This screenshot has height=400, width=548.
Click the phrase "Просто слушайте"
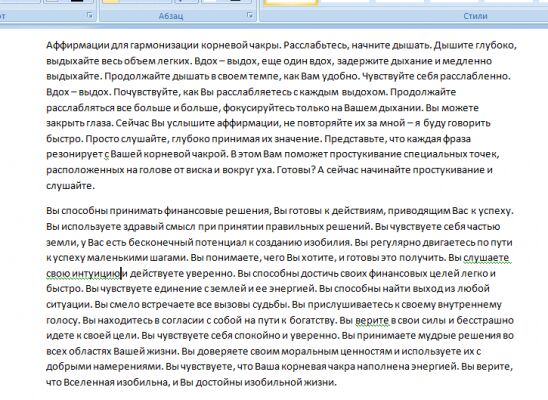click(127, 139)
